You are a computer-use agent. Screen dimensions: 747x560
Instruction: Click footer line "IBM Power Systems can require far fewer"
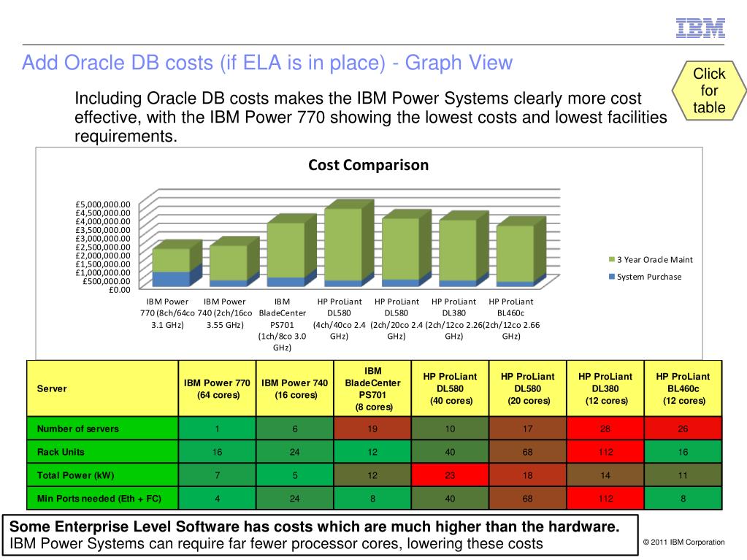[x=276, y=543]
